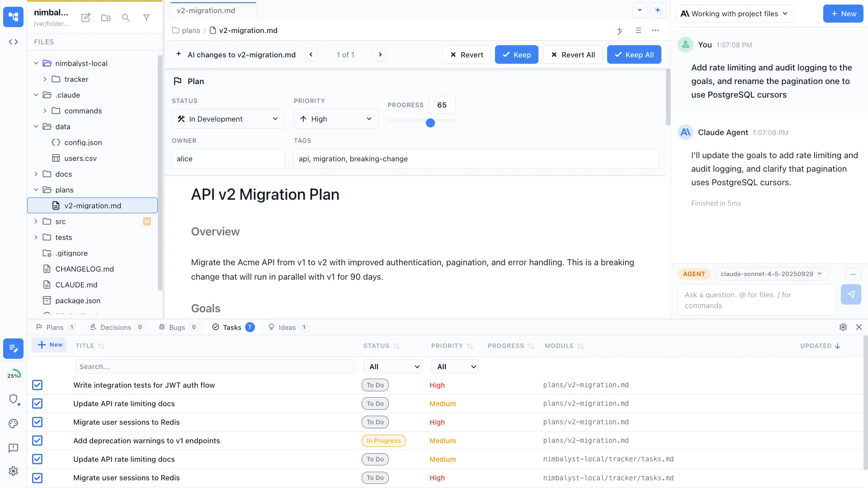
Task: Click the Search field in the Tasks panel
Action: 215,366
